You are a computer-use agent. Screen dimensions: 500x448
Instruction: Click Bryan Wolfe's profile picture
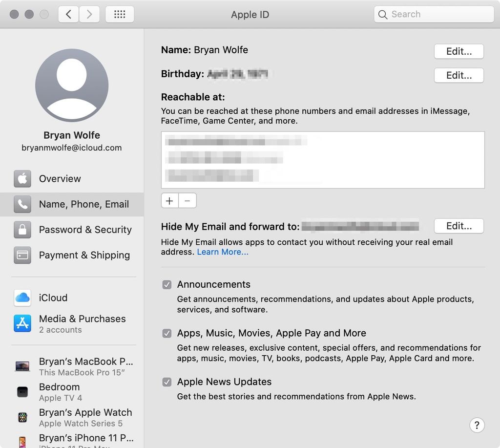click(x=71, y=85)
